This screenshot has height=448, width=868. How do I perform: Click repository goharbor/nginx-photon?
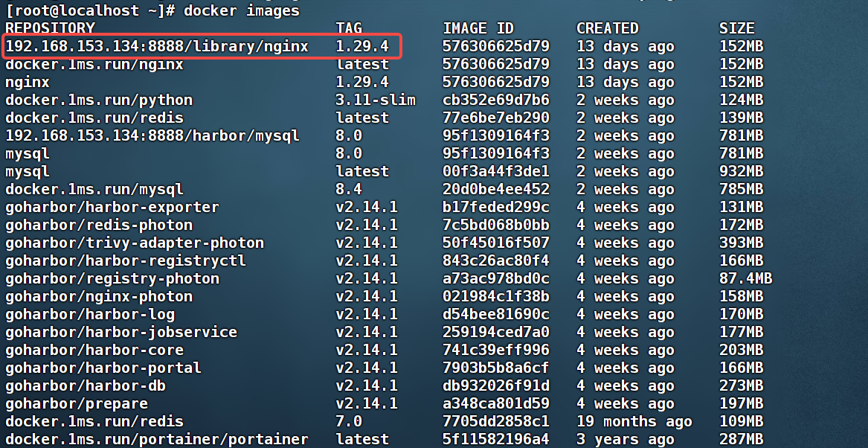pos(98,296)
